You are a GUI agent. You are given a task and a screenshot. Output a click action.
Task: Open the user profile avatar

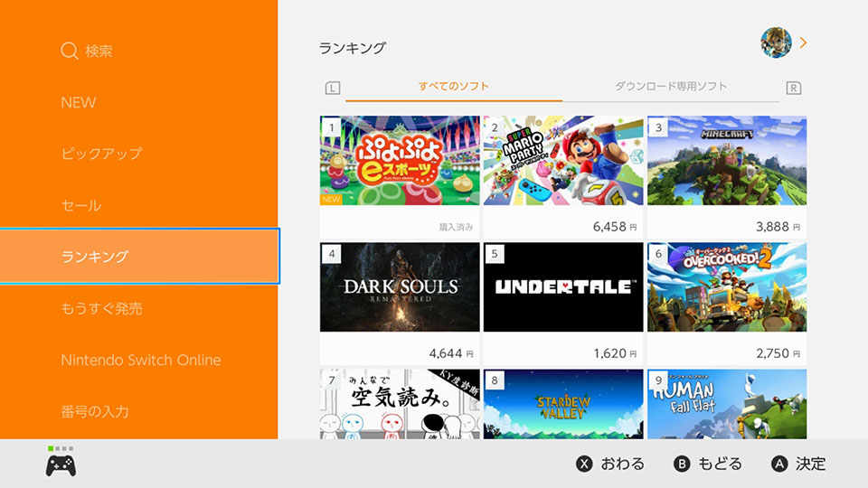[x=776, y=42]
